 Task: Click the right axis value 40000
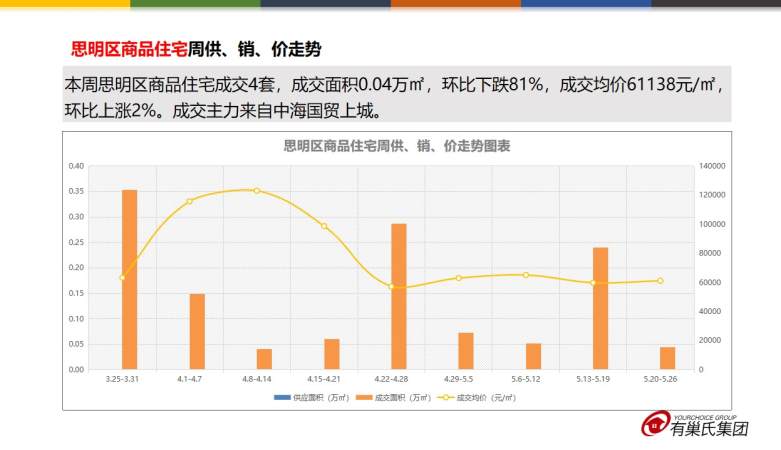710,311
